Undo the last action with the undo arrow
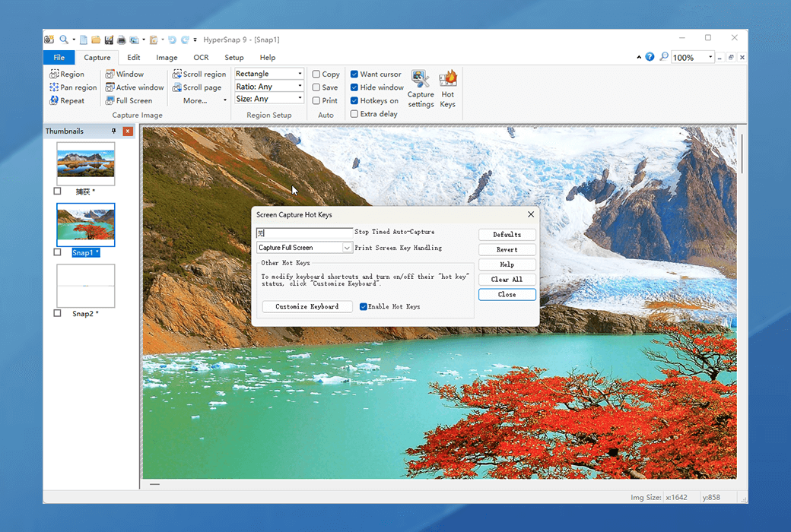The image size is (791, 532). click(172, 40)
